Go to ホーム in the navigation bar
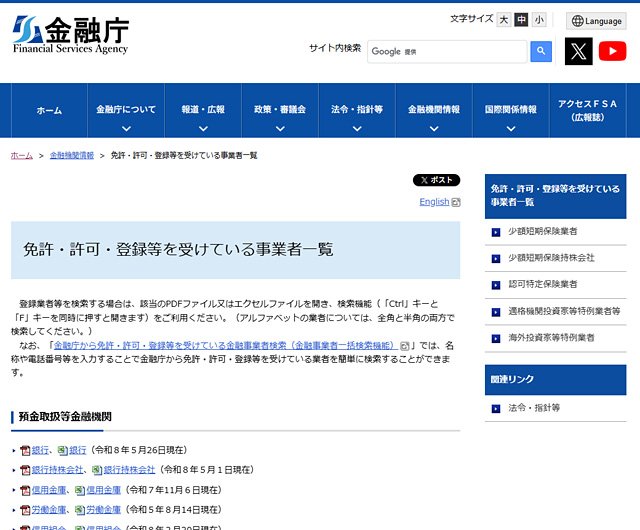This screenshot has height=530, width=640. (49, 110)
